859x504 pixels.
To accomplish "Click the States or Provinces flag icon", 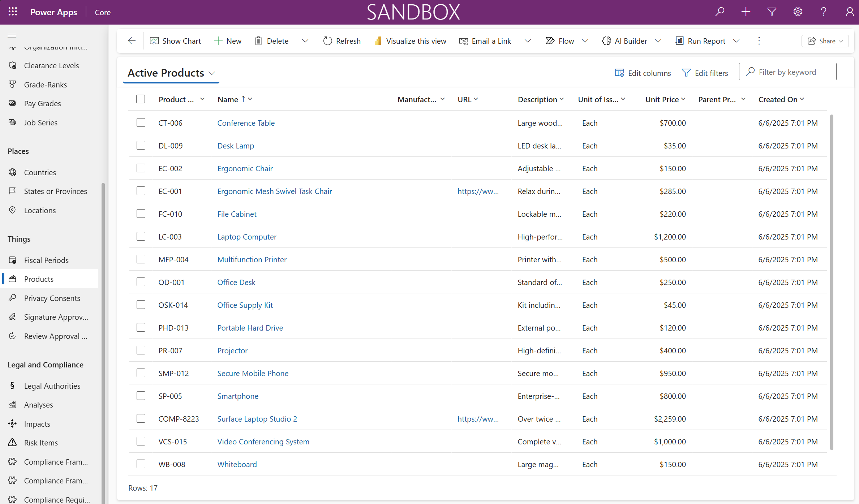I will pos(12,191).
